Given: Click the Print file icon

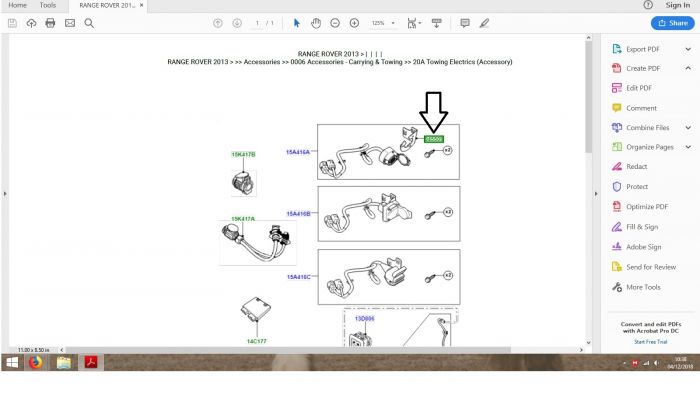Looking at the screenshot, I should [50, 23].
